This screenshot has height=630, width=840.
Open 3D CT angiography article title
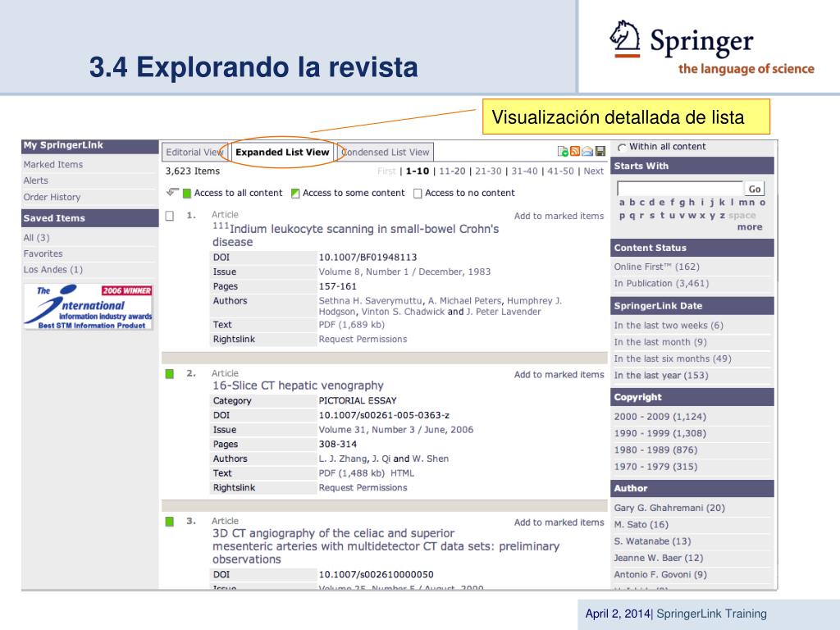pos(386,546)
